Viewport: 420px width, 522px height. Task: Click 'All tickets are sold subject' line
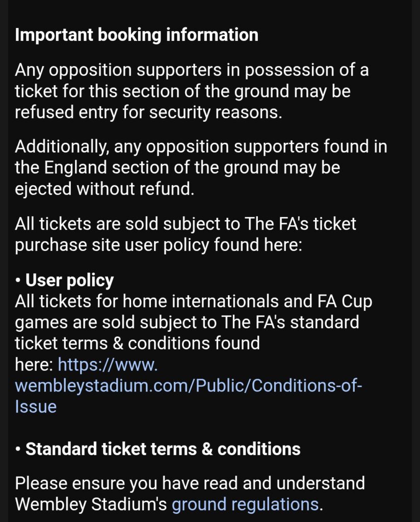pyautogui.click(x=186, y=224)
